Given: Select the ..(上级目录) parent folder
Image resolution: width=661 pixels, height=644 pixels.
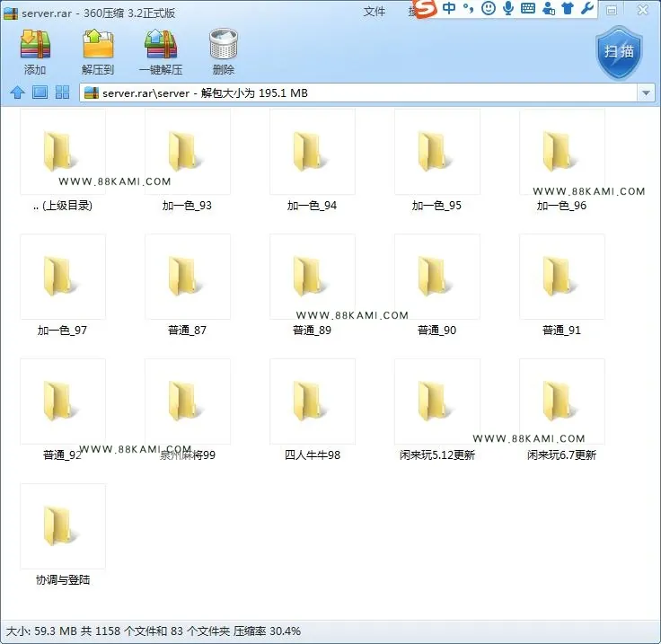Looking at the screenshot, I should click(62, 161).
